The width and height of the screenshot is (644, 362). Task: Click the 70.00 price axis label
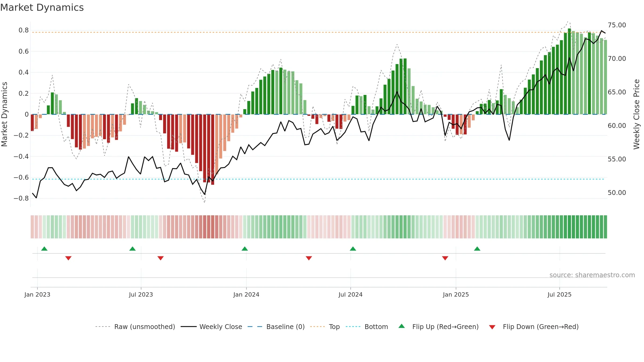(x=617, y=59)
